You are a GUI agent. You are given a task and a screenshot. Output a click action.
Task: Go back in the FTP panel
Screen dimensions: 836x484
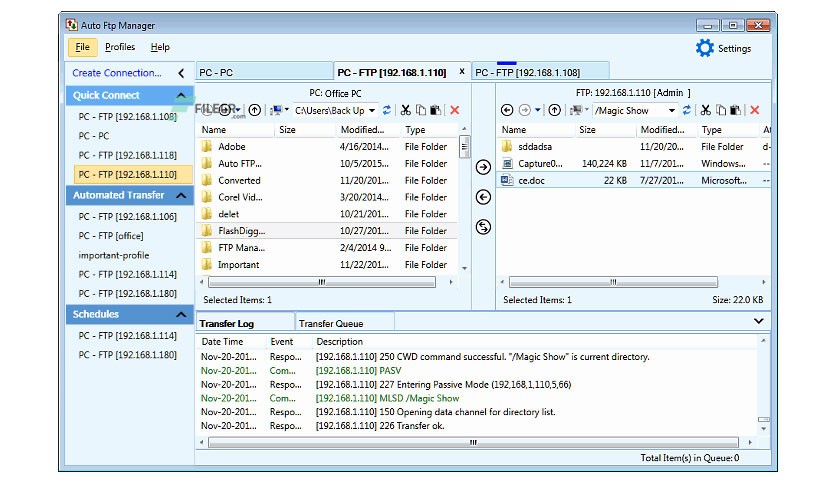(x=507, y=110)
